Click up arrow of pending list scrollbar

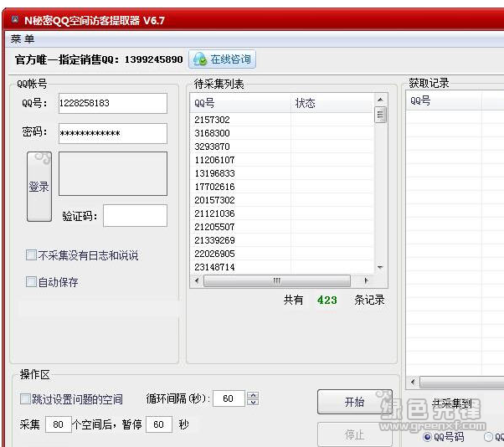coord(381,100)
